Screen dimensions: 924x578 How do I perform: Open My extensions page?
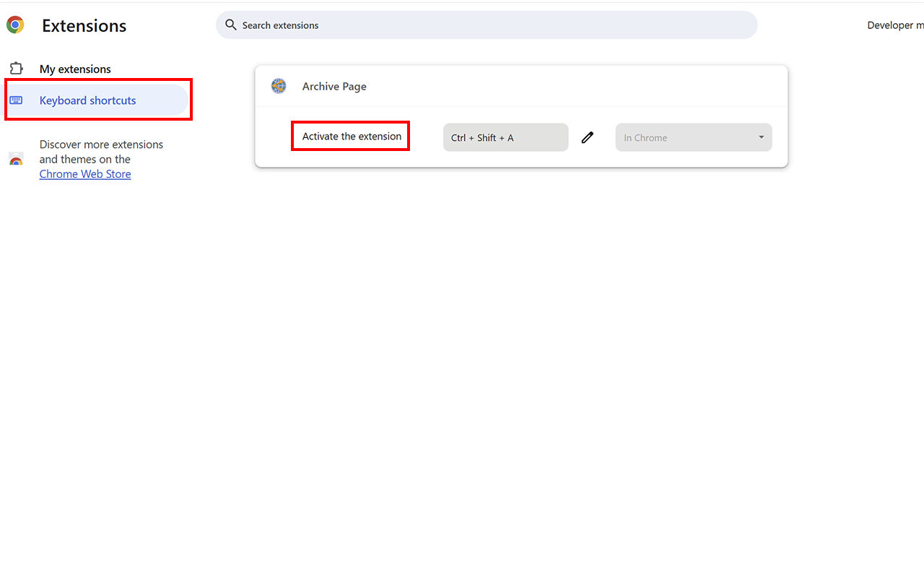point(75,69)
